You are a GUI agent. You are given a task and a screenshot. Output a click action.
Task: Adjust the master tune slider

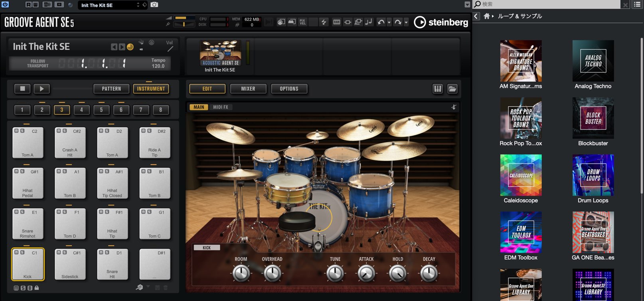coord(184,24)
